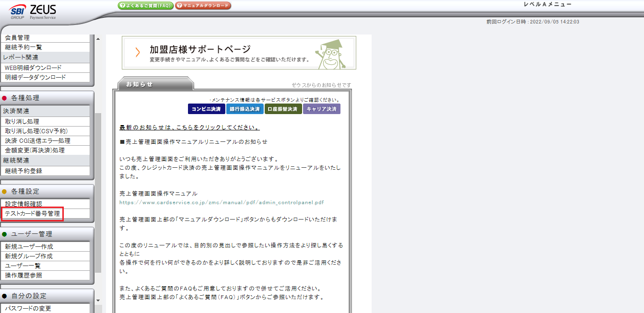Click the SBI ZEUS logo
Screen dimensions: 644x313
[33, 12]
